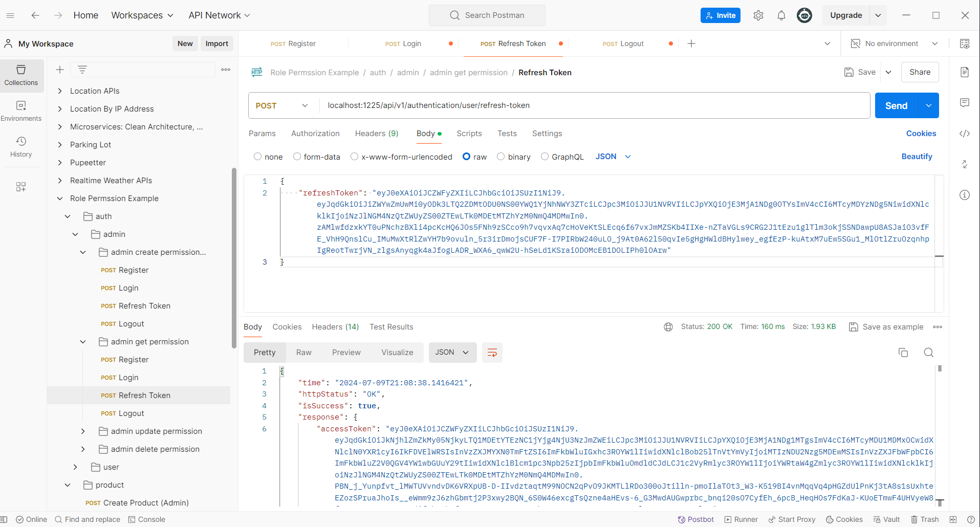Viewport: 980px width, 527px height.
Task: Go back with the left arrow
Action: click(35, 15)
